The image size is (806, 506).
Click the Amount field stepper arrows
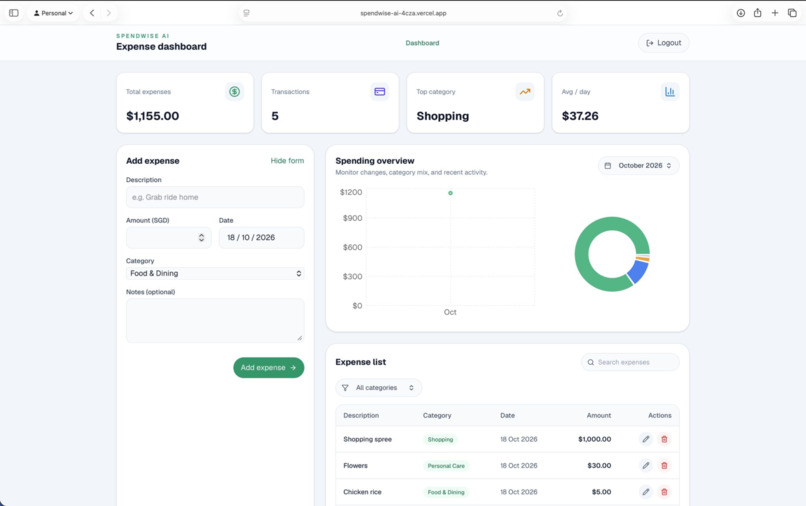coord(202,238)
